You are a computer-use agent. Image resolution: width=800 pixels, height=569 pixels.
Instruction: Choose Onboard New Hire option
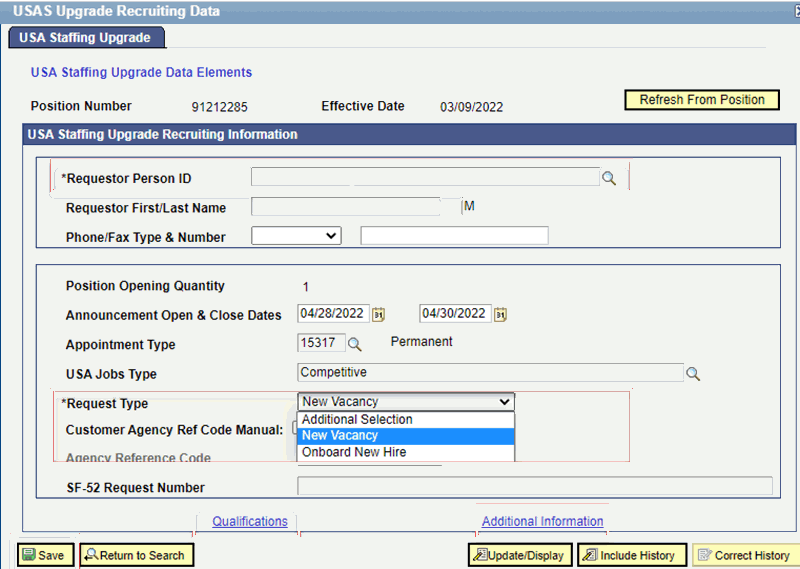click(406, 452)
